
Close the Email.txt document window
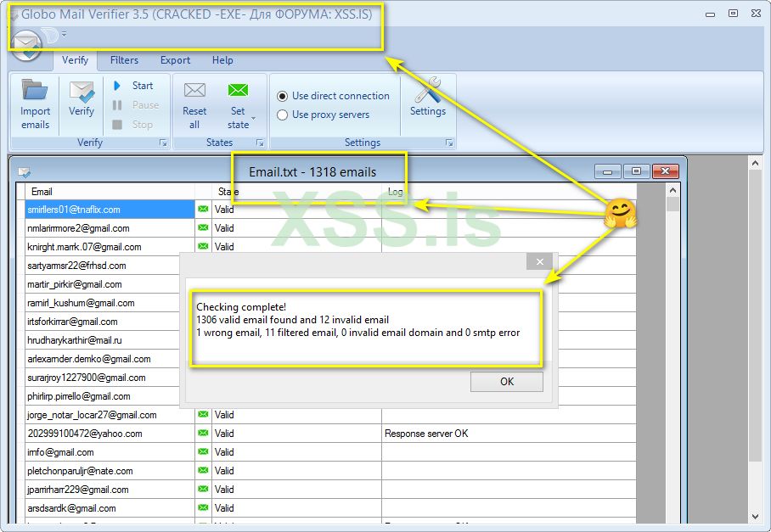pos(665,171)
